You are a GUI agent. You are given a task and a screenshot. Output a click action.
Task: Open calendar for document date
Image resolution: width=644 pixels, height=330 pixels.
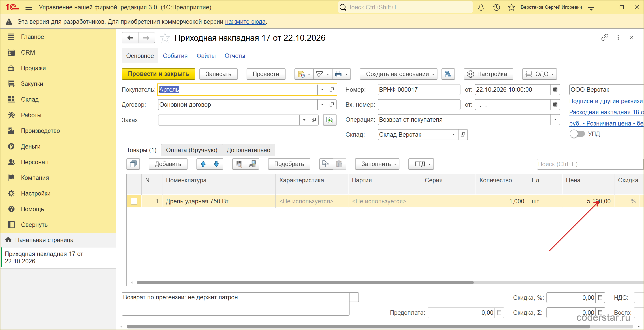click(555, 89)
